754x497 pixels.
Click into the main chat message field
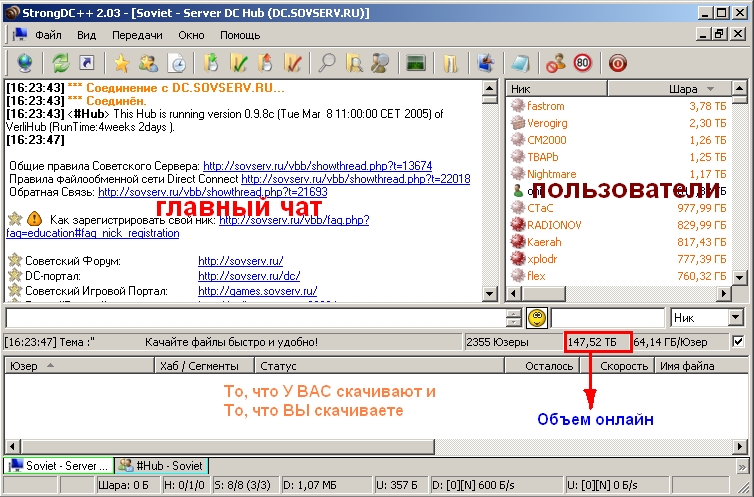[256, 318]
